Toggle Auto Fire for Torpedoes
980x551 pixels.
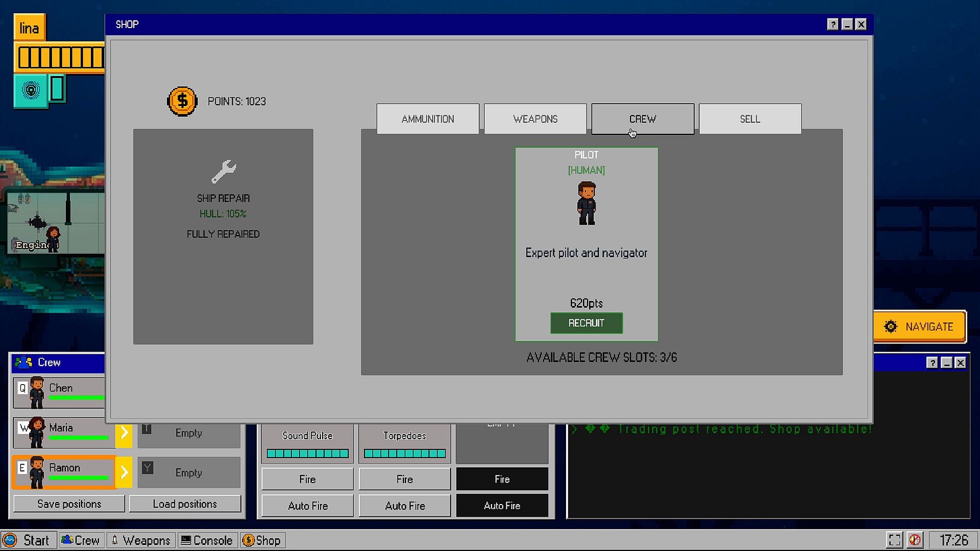click(x=405, y=506)
